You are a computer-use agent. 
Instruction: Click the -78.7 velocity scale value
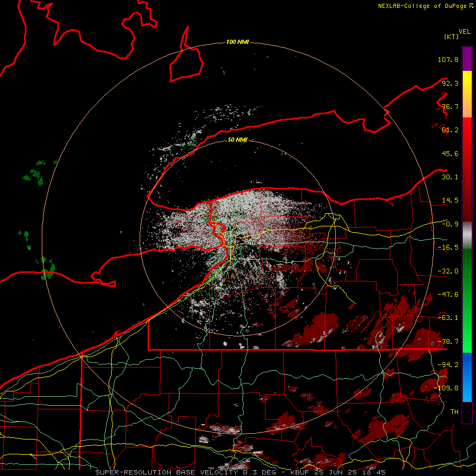coord(448,342)
